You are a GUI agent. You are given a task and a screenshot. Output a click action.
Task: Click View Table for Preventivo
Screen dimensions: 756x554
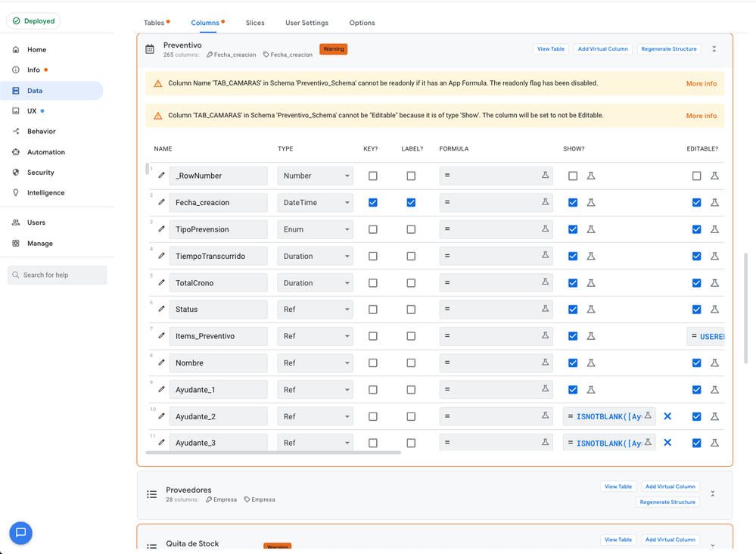[551, 49]
